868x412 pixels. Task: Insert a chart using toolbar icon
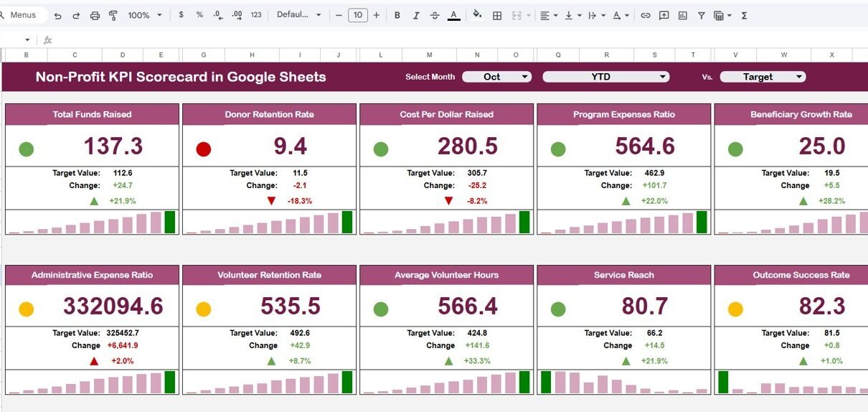click(x=683, y=15)
